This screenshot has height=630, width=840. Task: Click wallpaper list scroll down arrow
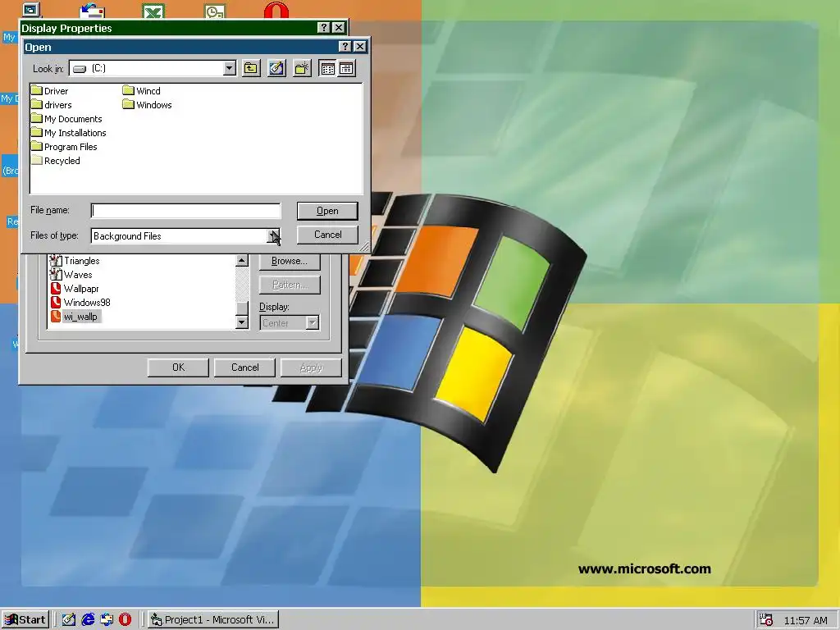(x=242, y=322)
